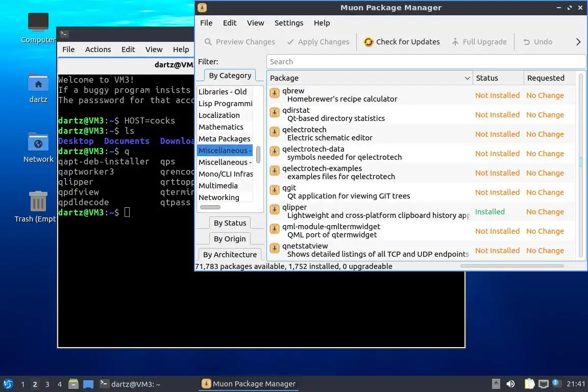Click the qdirstat package icon
This screenshot has width=588, height=392.
[x=275, y=112]
